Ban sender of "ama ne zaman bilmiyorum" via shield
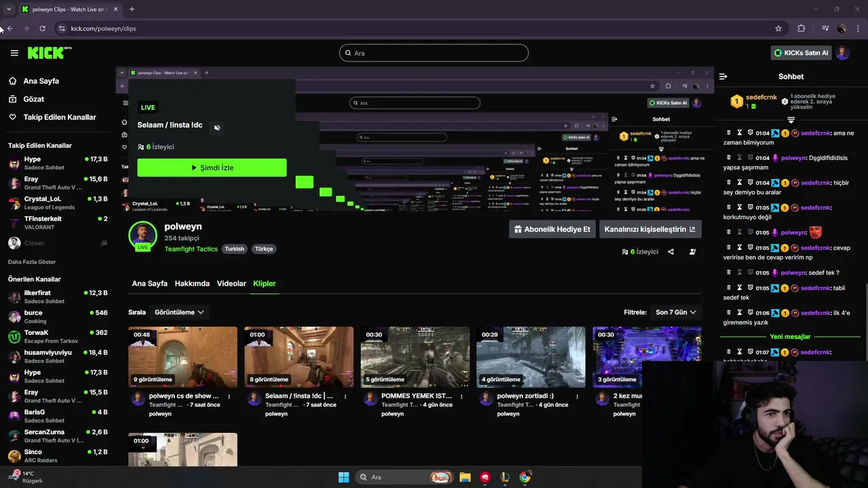This screenshot has width=868, height=488. [x=751, y=133]
